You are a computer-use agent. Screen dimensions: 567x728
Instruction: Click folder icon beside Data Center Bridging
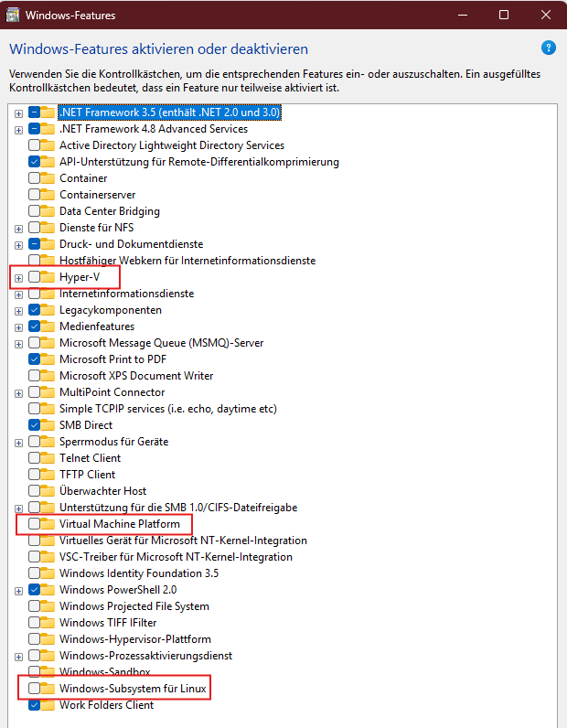pos(48,211)
